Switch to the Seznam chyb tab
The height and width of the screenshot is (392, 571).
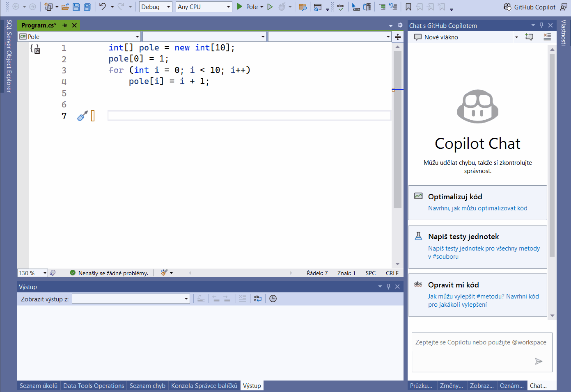pos(147,386)
